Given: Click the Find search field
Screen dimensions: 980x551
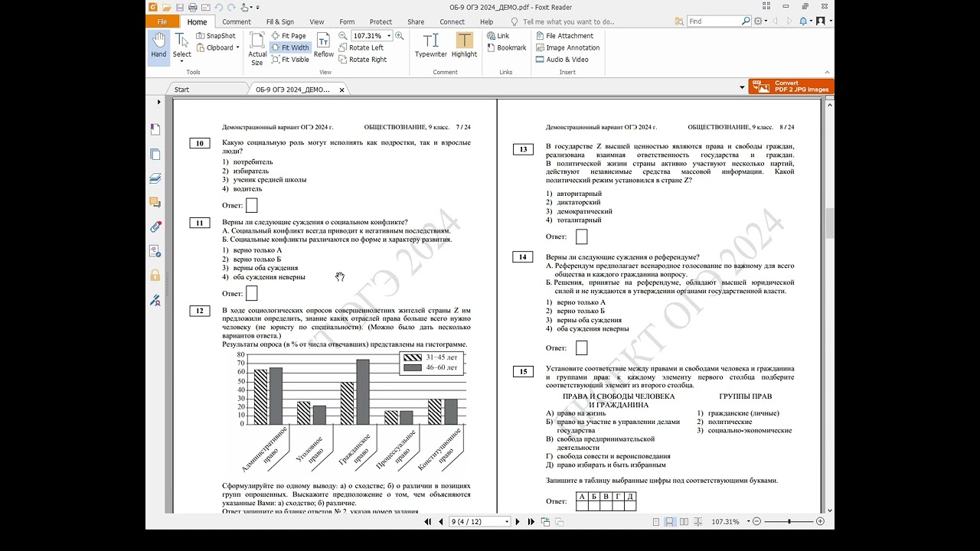Looking at the screenshot, I should (718, 21).
